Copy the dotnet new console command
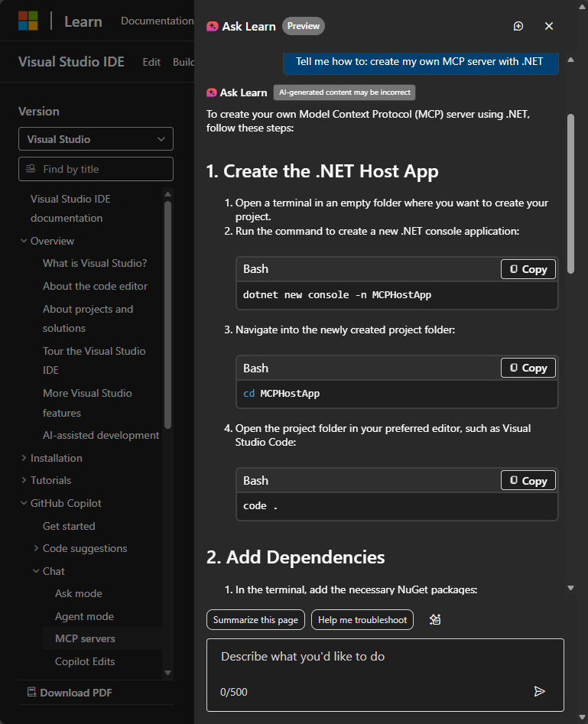 [x=528, y=269]
